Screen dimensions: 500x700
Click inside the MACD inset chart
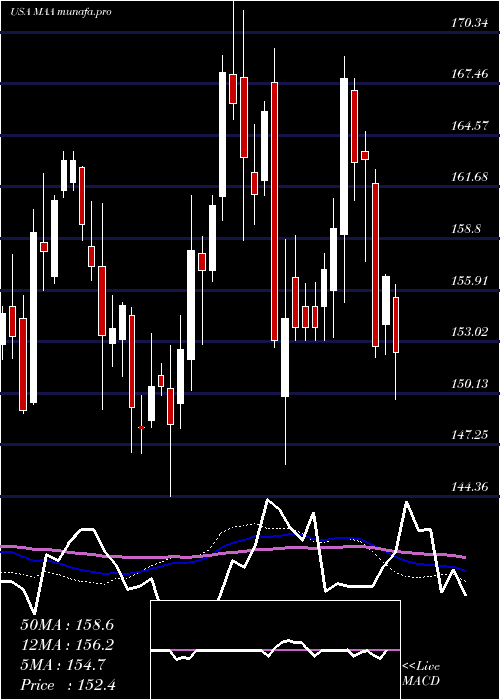click(x=275, y=650)
